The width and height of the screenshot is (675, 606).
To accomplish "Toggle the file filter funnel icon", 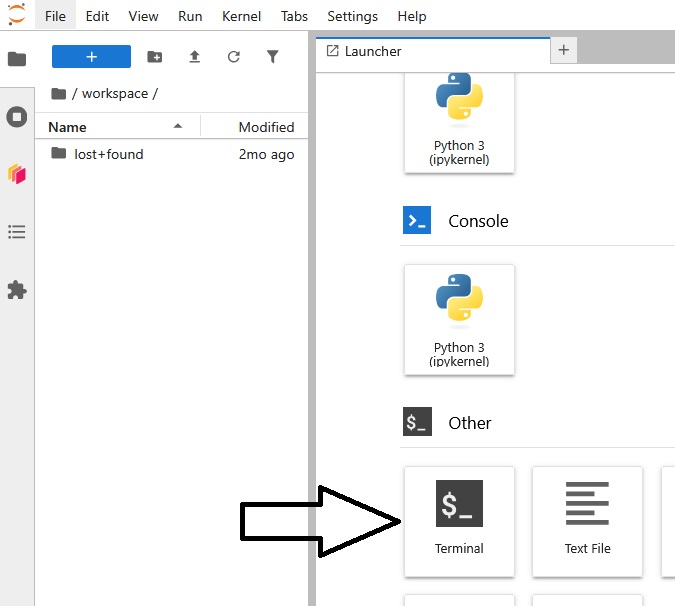I will click(272, 57).
